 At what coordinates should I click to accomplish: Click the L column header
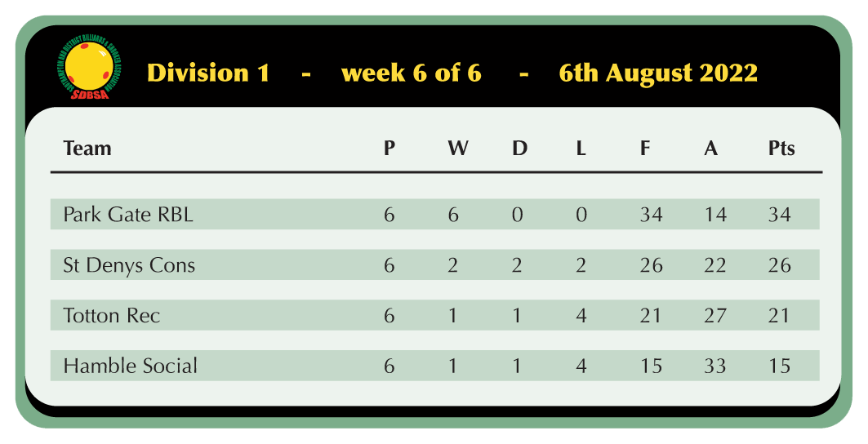coord(581,149)
